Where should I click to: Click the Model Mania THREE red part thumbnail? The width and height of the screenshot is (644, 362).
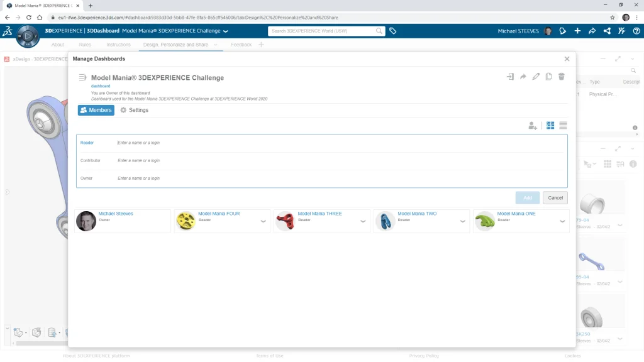tap(286, 221)
